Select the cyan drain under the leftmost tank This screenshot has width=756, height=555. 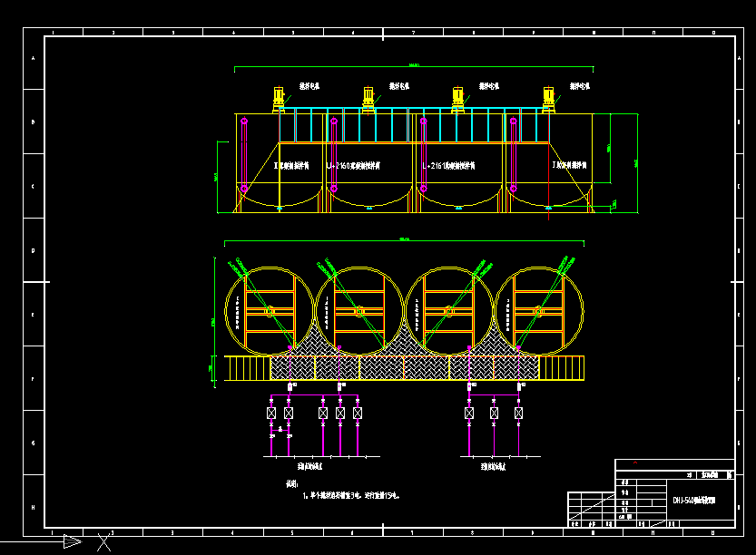pos(280,209)
